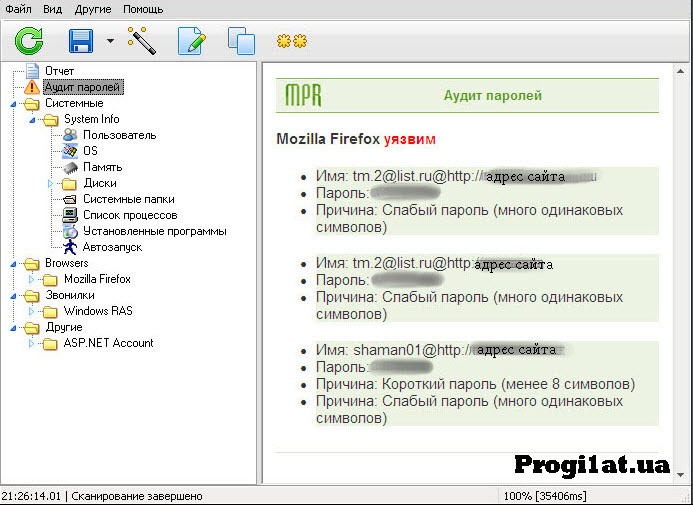This screenshot has width=693, height=505.
Task: Select Память in the tree
Action: pos(103,167)
